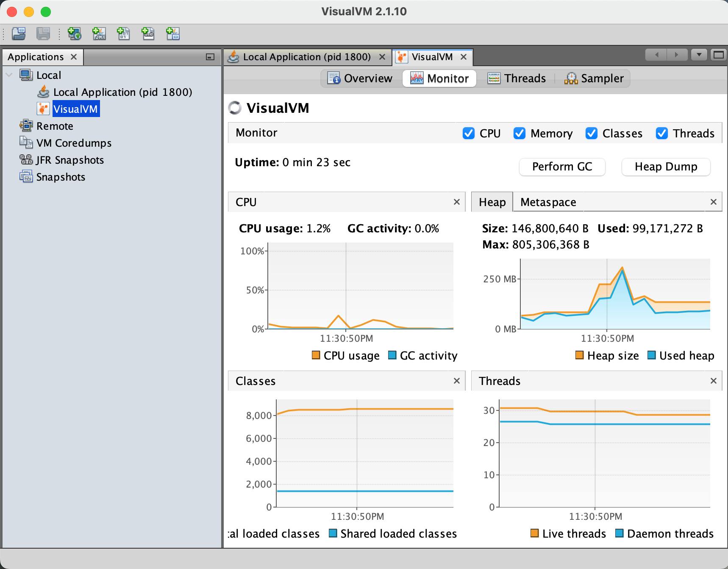Click the Remote hosts icon in the tree

click(26, 126)
